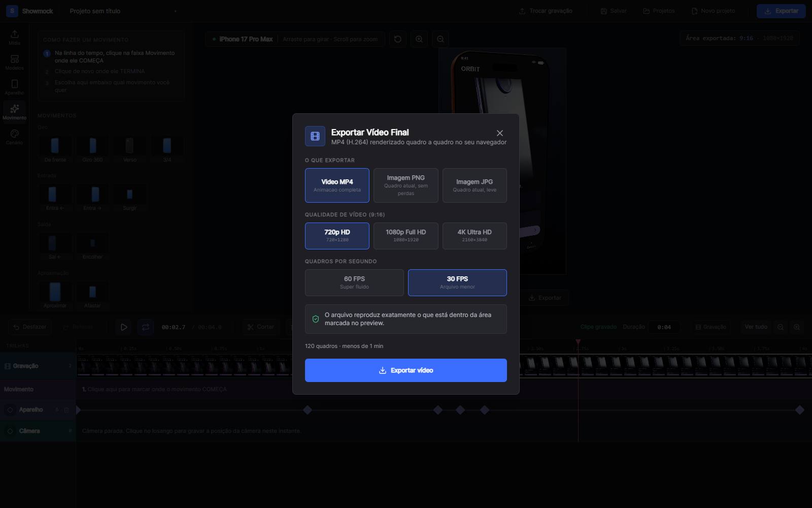Open Aparelho panel in left sidebar
This screenshot has width=812, height=508.
[14, 87]
